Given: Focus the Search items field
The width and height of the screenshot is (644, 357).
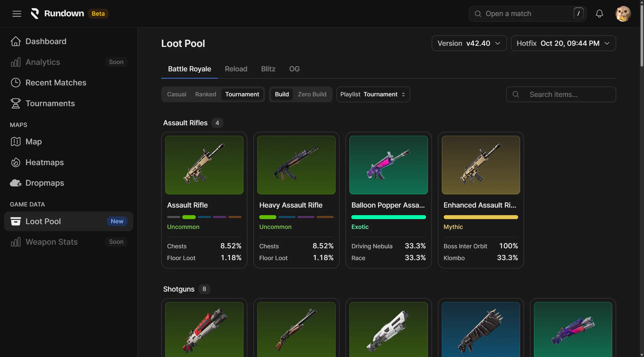Looking at the screenshot, I should 561,94.
